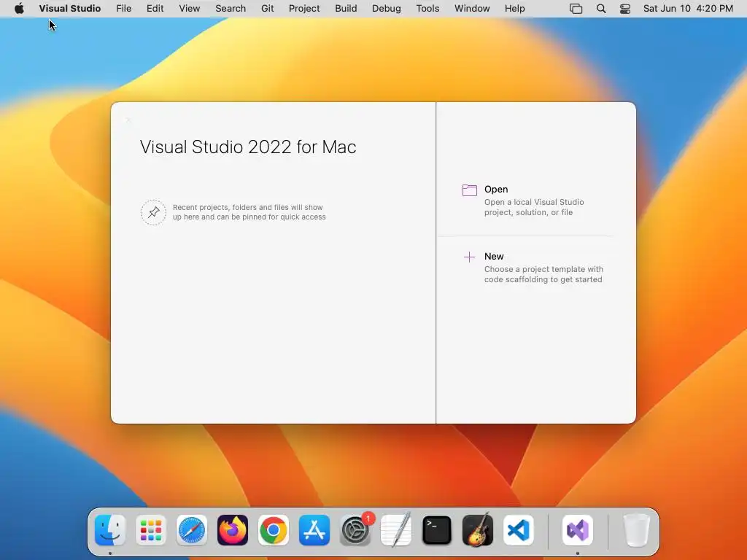This screenshot has height=560, width=747.
Task: Open the App Store dock icon
Action: point(314,530)
